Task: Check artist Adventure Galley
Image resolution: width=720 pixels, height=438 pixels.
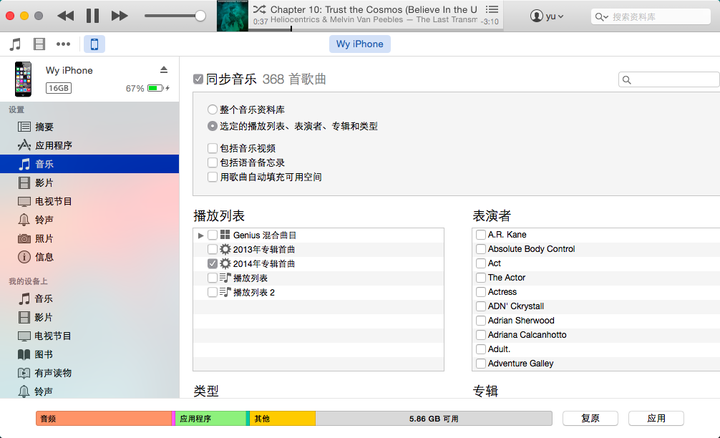Action: (481, 363)
